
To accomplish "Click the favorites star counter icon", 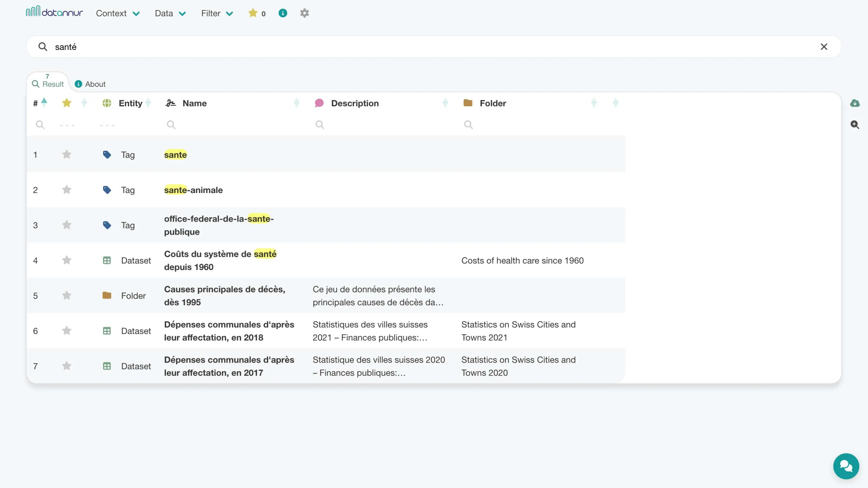I will tap(253, 13).
